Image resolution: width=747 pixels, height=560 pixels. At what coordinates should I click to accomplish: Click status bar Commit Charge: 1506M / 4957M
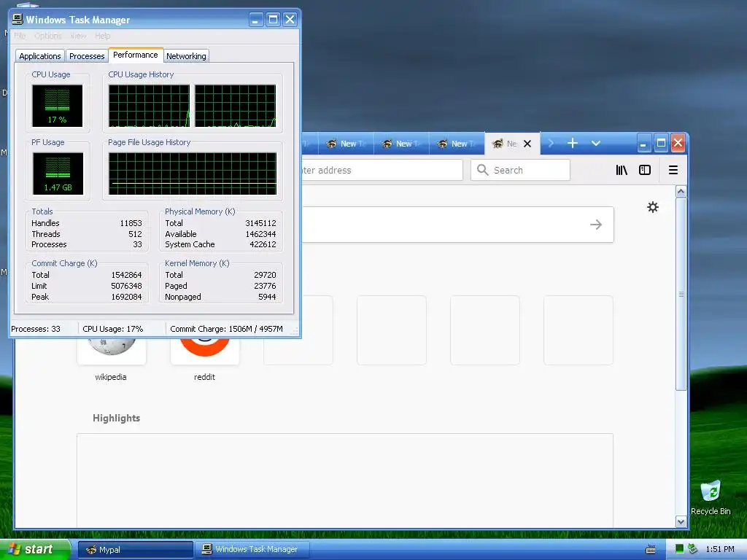point(226,329)
